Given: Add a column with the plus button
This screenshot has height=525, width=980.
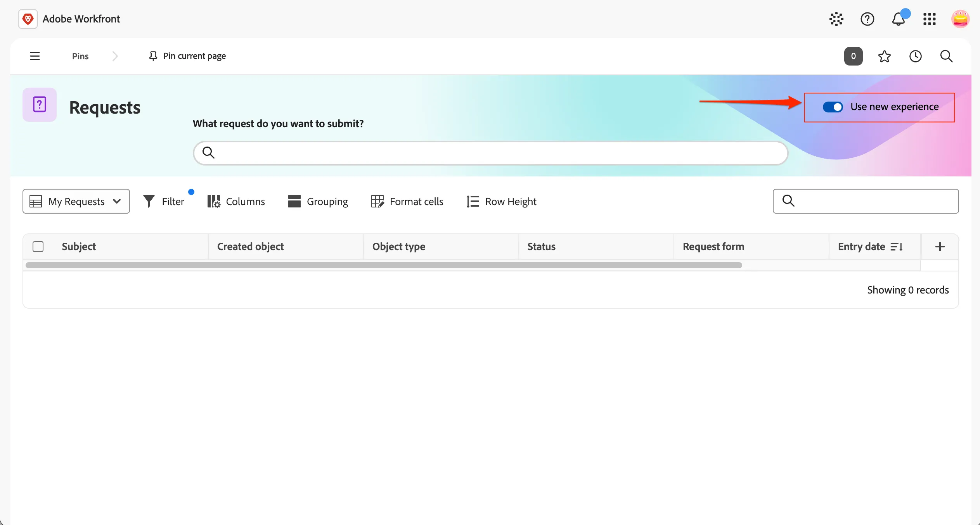Looking at the screenshot, I should click(940, 247).
